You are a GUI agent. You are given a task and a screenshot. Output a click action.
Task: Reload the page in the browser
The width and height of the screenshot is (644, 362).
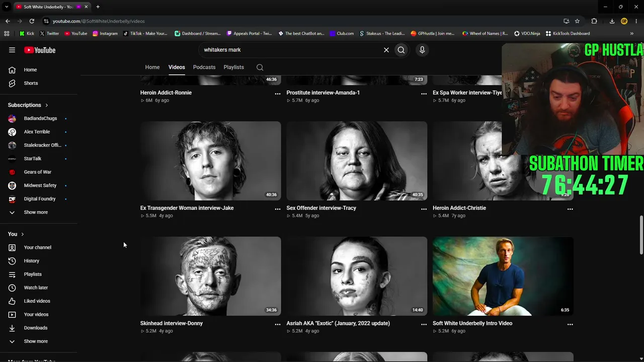(x=32, y=21)
